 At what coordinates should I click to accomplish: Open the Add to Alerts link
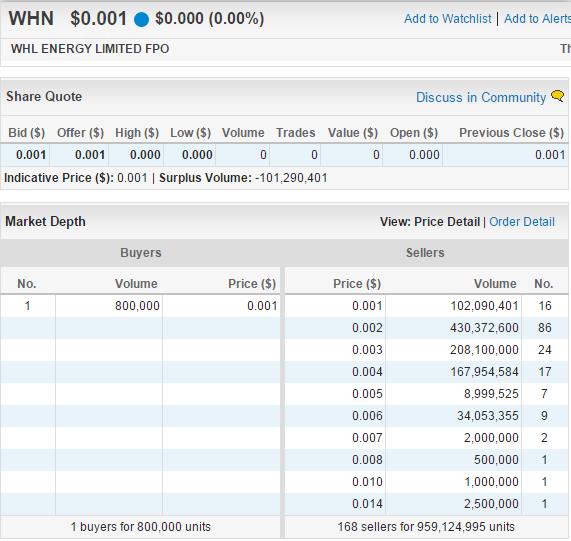(x=537, y=19)
